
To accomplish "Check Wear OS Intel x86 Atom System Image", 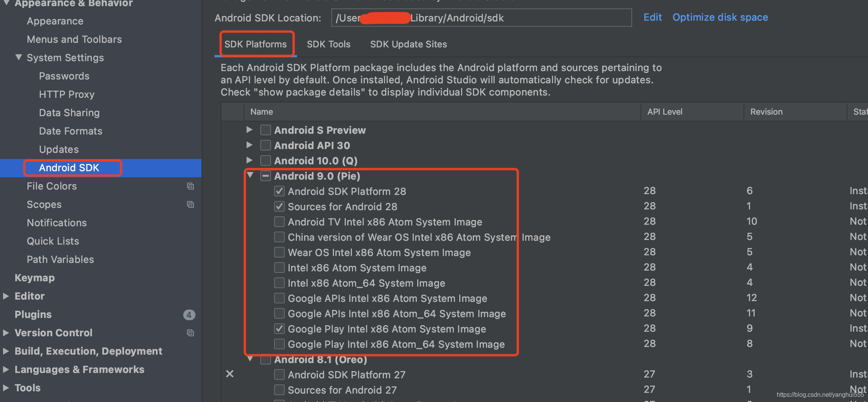I will tap(279, 252).
